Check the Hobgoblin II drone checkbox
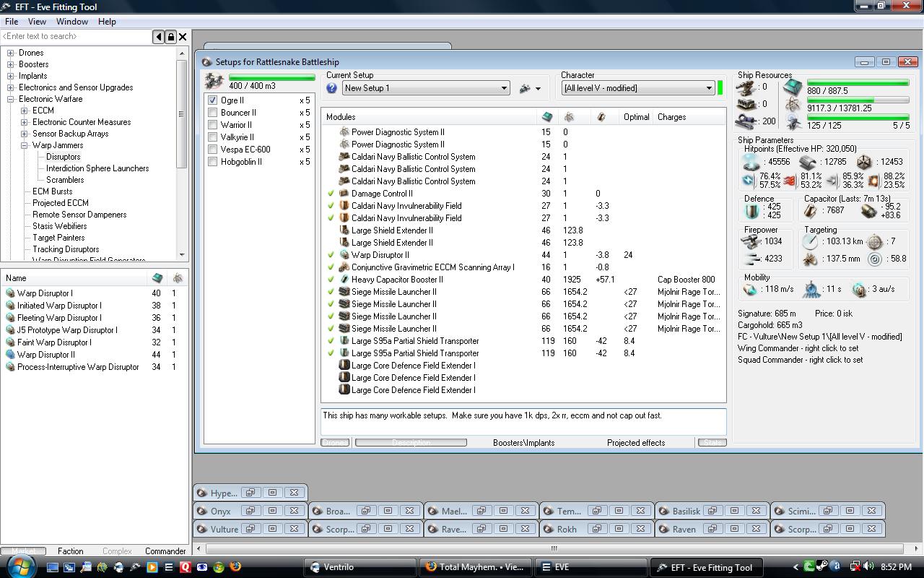 point(212,162)
